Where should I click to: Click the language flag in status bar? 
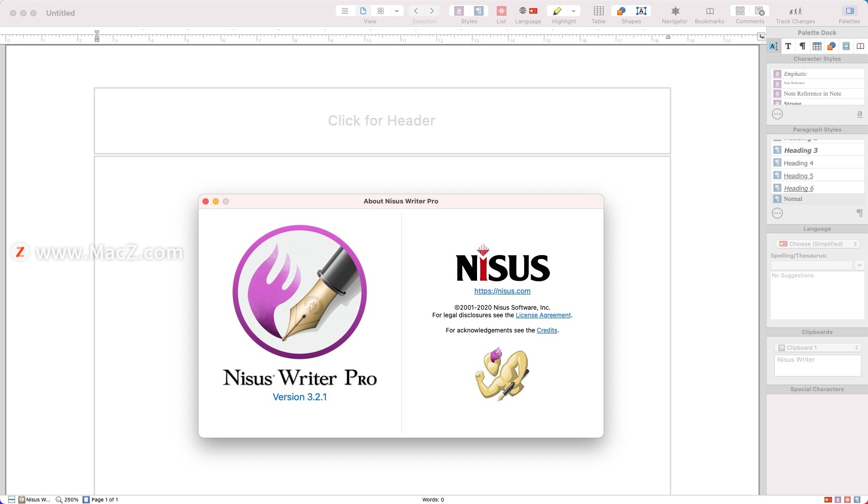(x=828, y=499)
